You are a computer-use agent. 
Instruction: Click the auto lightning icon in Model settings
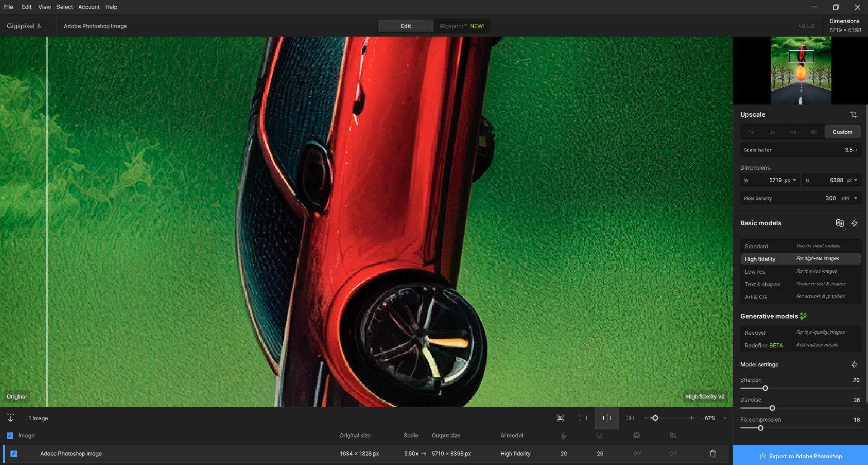(x=854, y=365)
